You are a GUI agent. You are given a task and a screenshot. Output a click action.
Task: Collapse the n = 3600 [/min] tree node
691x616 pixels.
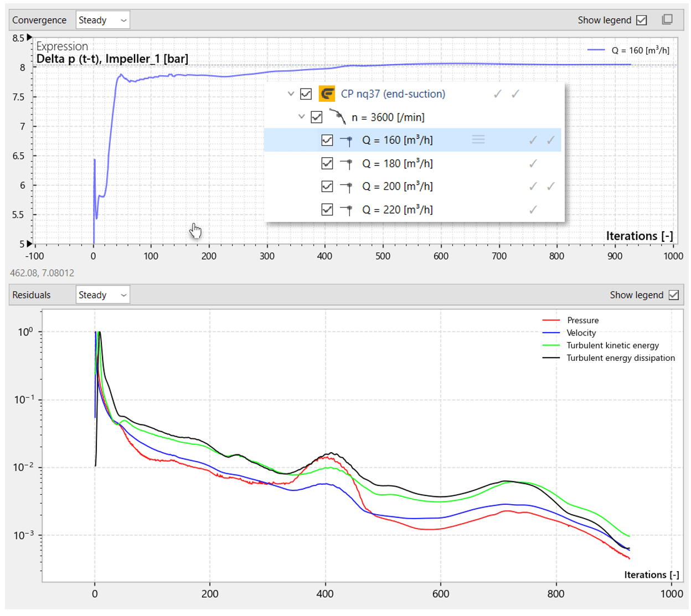(x=301, y=117)
